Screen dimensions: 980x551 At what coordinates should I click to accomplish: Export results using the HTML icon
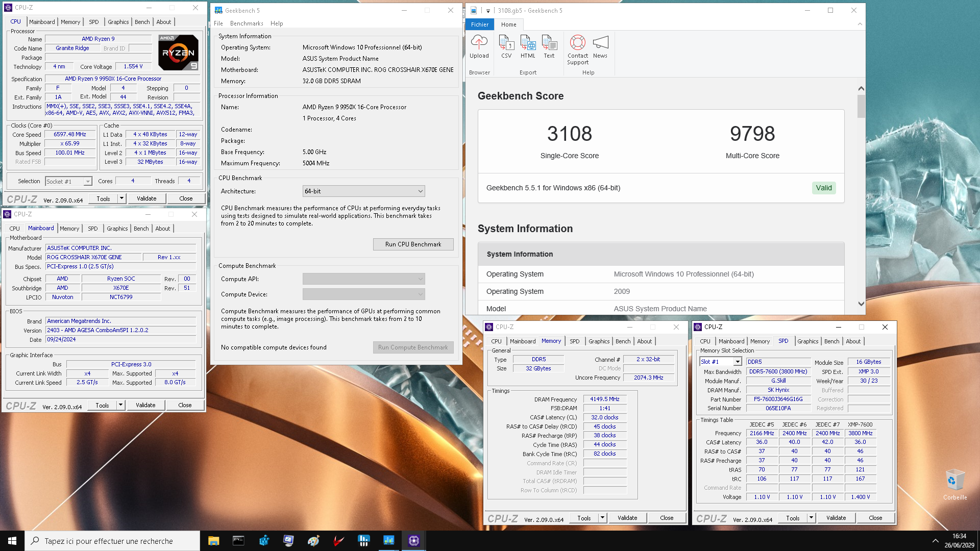528,42
